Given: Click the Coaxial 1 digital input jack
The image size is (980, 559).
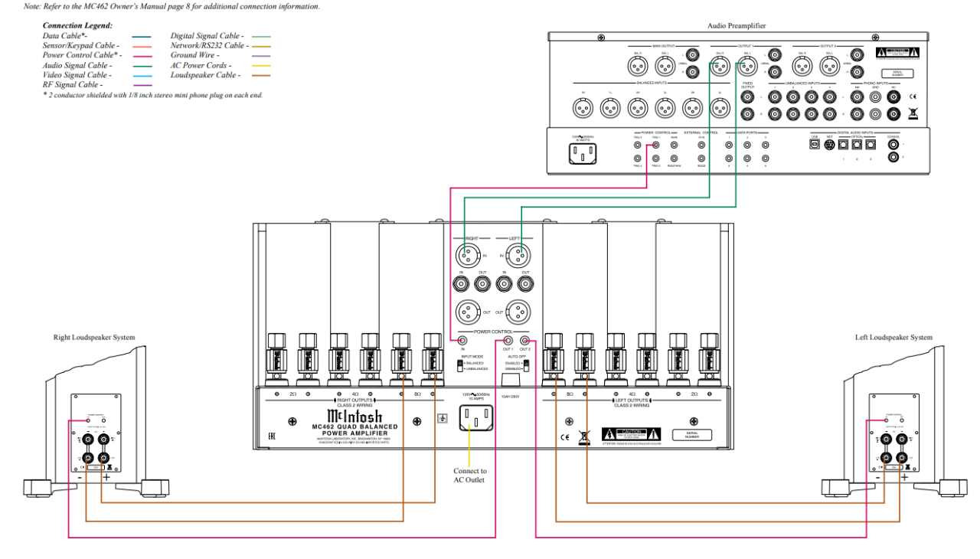Looking at the screenshot, I should 893,144.
